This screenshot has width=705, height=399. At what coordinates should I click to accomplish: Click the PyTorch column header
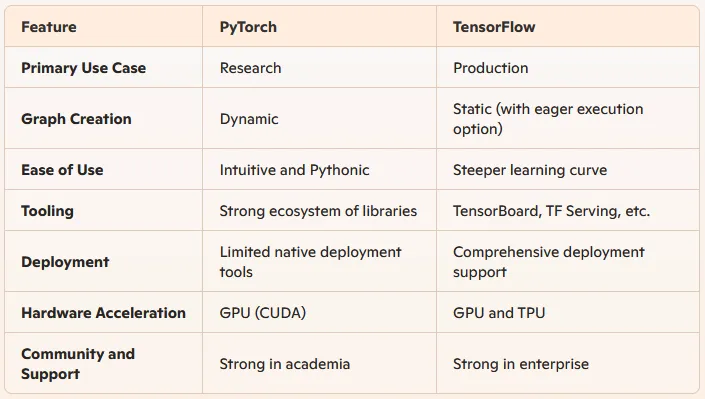(x=248, y=27)
